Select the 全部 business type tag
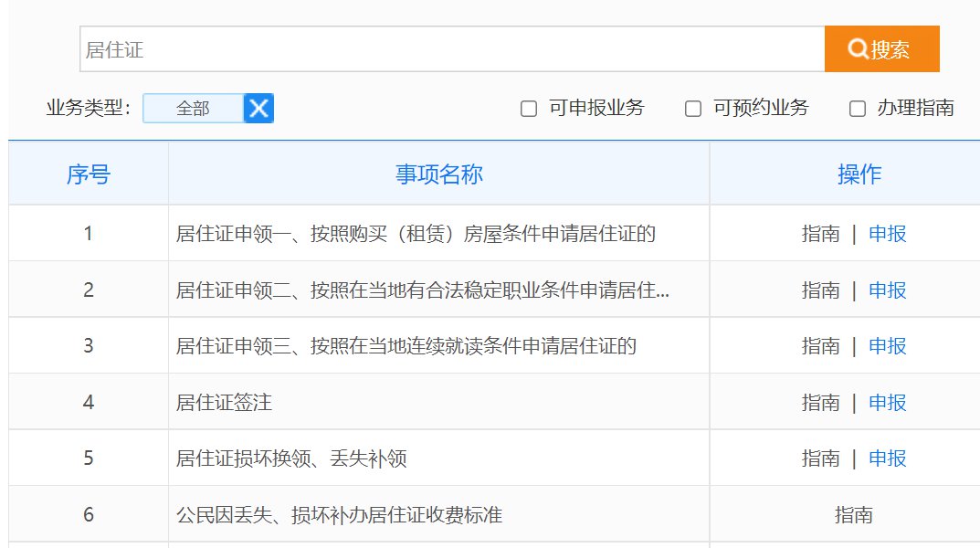This screenshot has width=980, height=548. [193, 109]
